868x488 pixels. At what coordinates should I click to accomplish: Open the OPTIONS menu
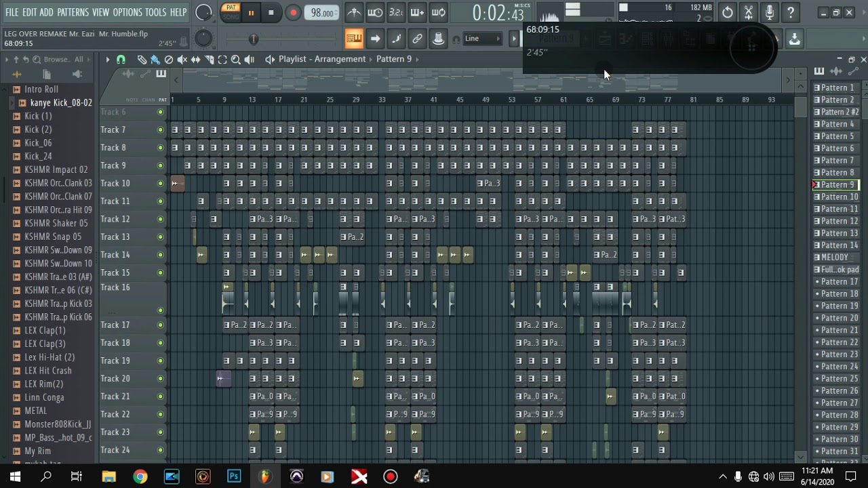(127, 12)
